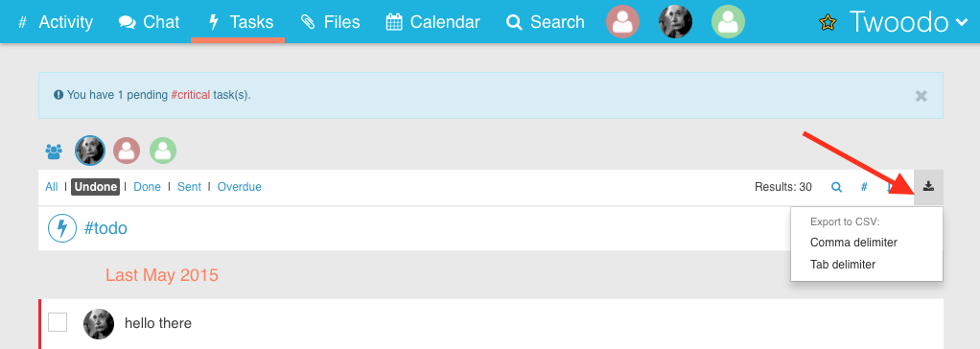
Task: Click the hashtag filter icon
Action: [864, 186]
